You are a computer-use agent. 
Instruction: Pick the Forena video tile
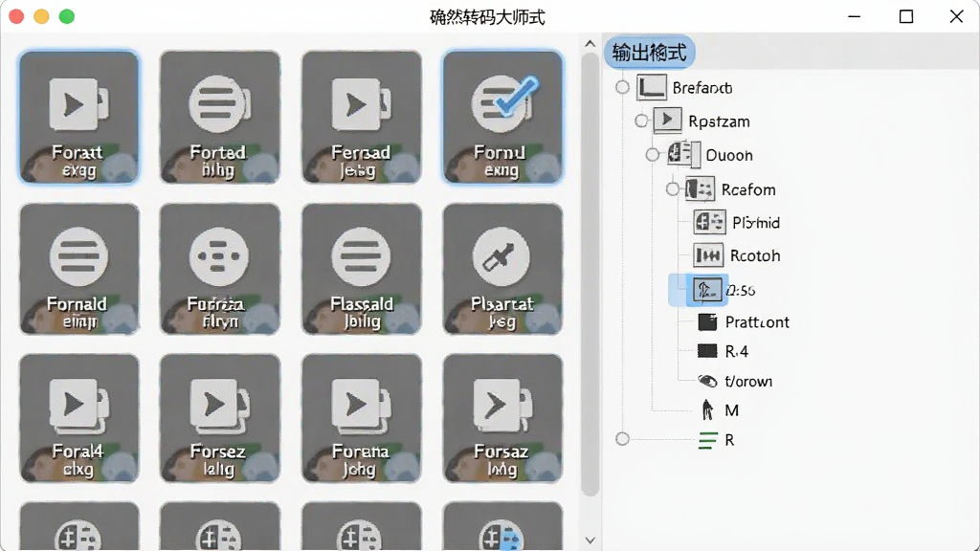tap(361, 419)
